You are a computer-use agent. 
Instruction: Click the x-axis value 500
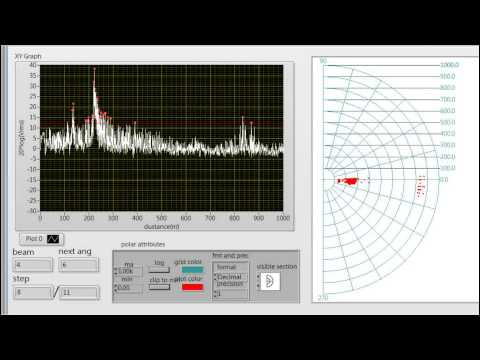coord(162,218)
